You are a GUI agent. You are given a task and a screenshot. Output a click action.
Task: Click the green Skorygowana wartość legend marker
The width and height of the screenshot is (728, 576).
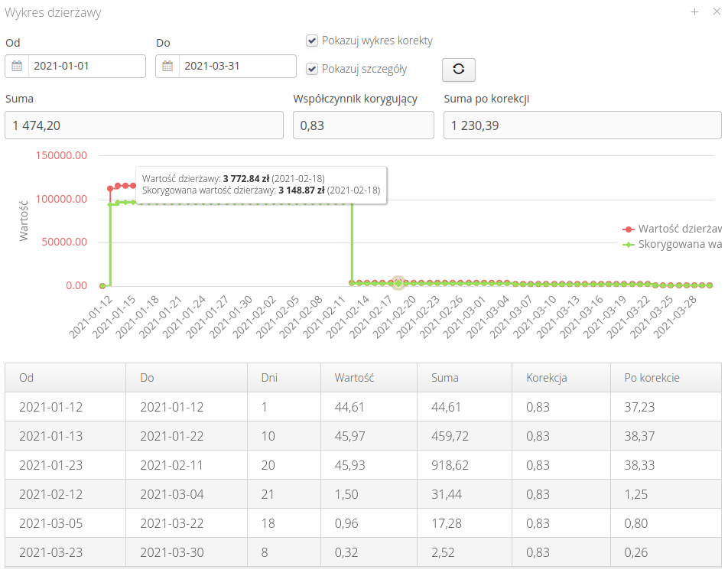(x=629, y=244)
